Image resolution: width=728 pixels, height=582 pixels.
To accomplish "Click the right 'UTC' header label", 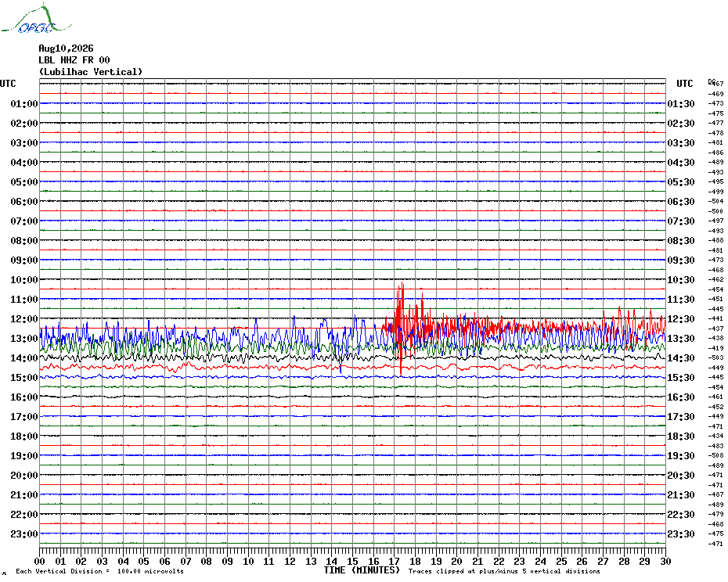I will (x=684, y=84).
